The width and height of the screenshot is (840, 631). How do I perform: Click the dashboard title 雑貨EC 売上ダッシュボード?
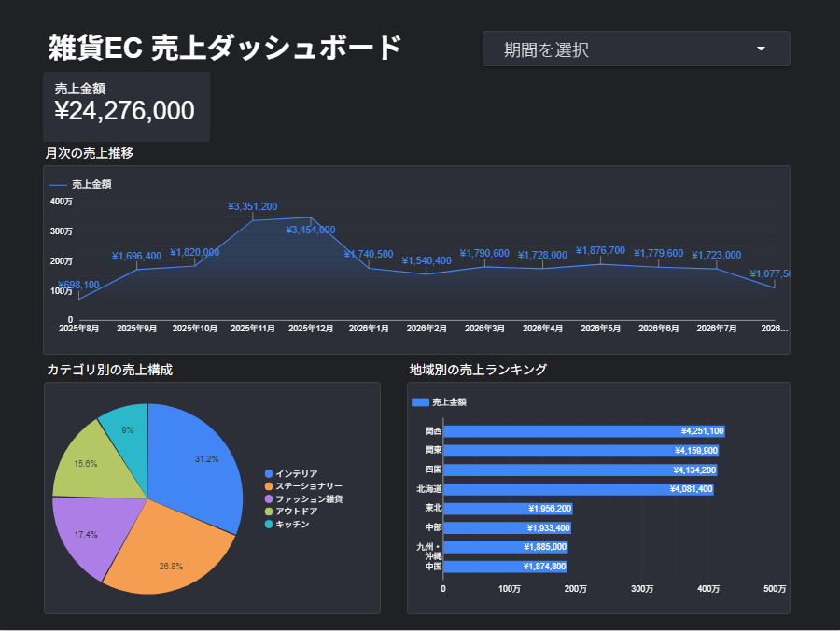tap(225, 47)
